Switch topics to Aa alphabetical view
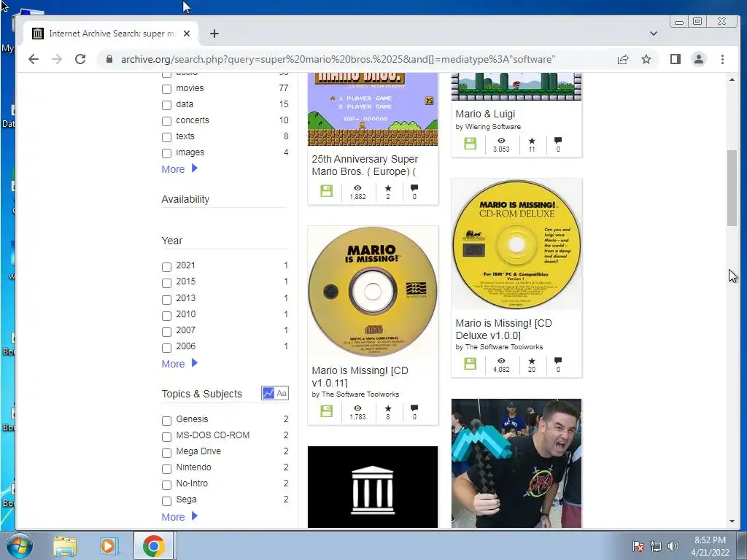This screenshot has height=560, width=747. pyautogui.click(x=282, y=393)
